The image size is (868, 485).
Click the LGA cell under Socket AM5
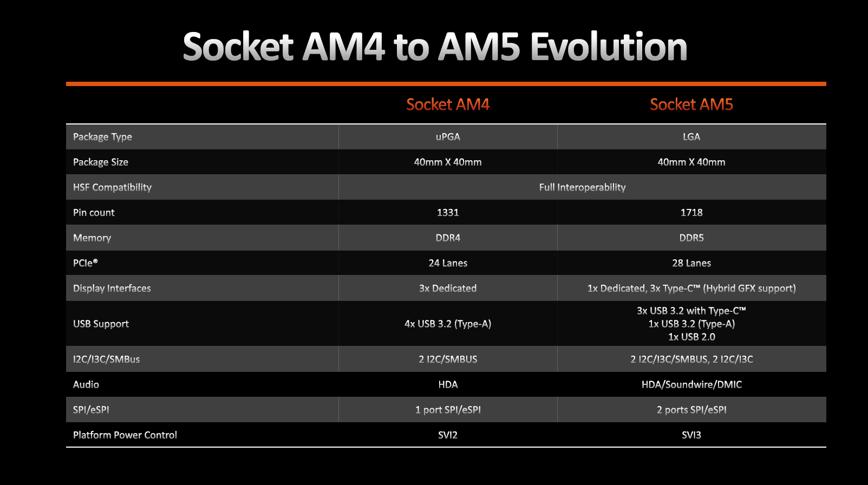coord(691,137)
